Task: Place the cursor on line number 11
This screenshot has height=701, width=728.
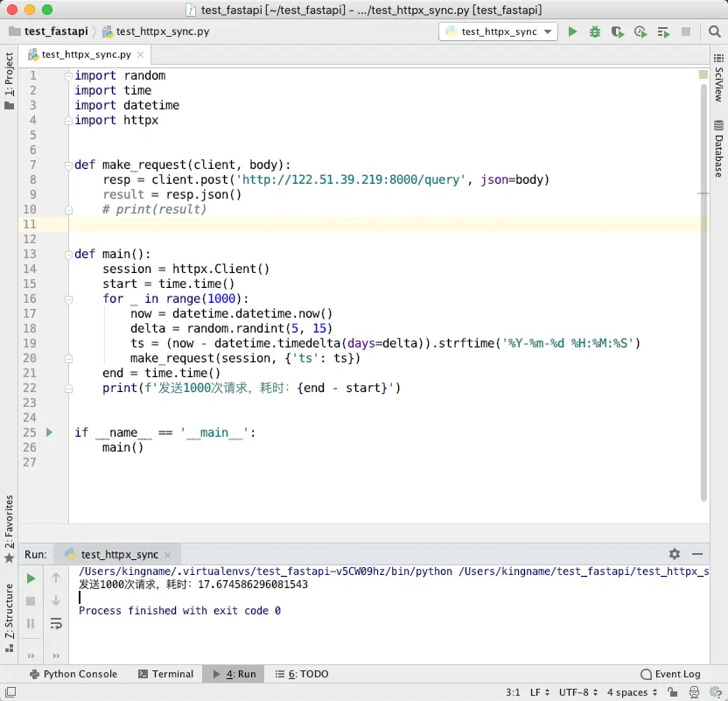Action: [30, 224]
